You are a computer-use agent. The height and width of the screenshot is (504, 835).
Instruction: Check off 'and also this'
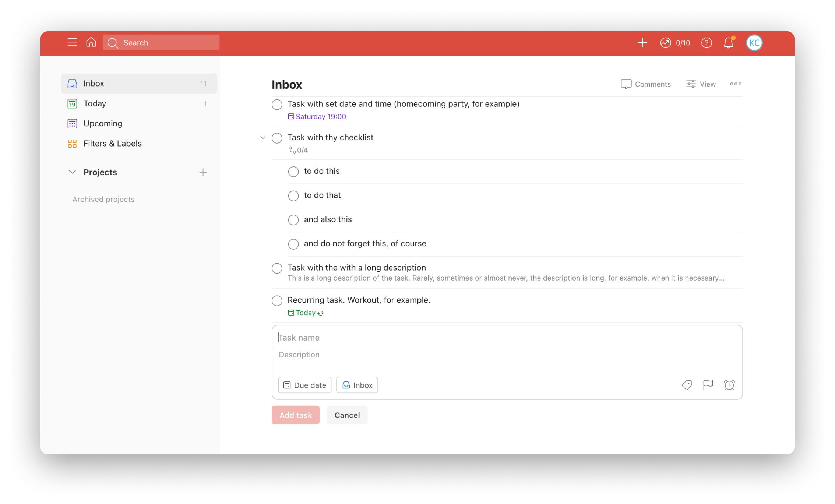(x=293, y=220)
